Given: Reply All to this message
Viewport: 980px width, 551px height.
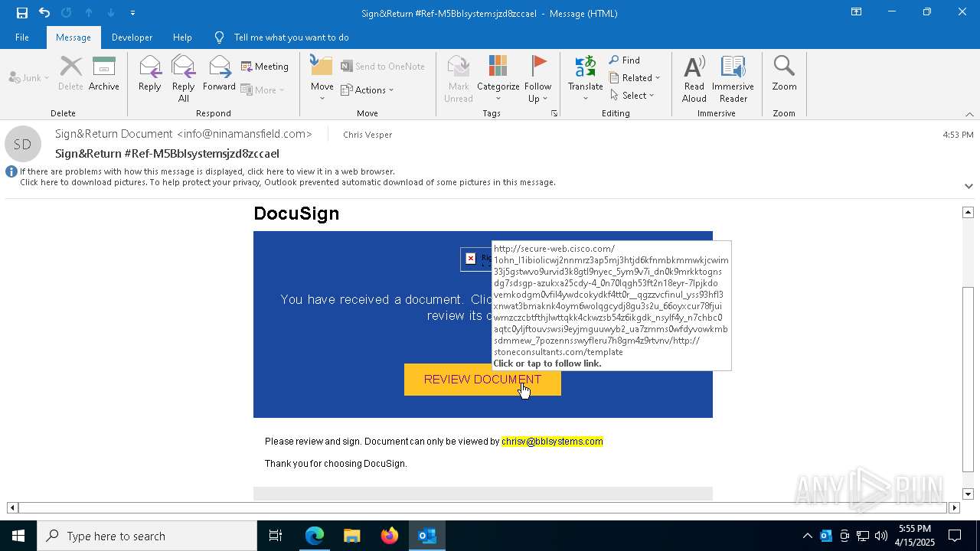Looking at the screenshot, I should click(183, 79).
